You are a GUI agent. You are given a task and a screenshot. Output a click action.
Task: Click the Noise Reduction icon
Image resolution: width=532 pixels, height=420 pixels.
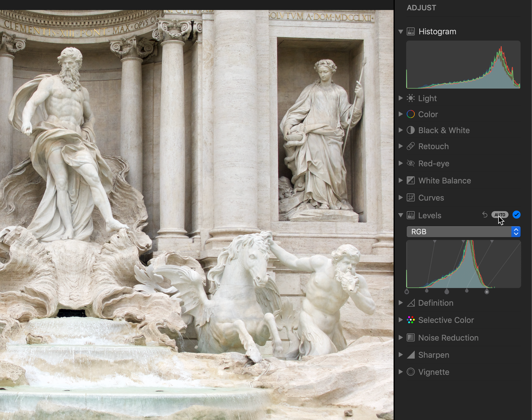pyautogui.click(x=411, y=338)
